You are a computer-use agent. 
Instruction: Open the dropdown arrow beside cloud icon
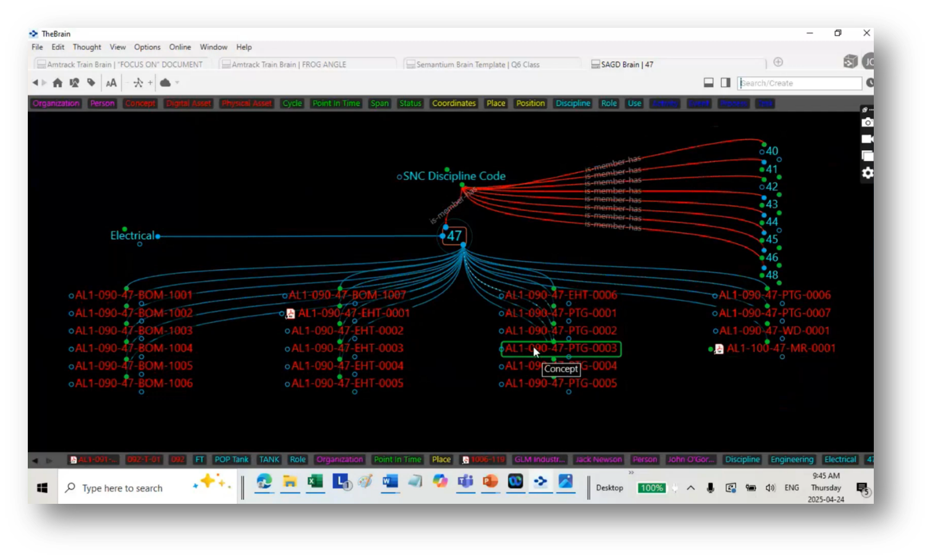(x=177, y=83)
